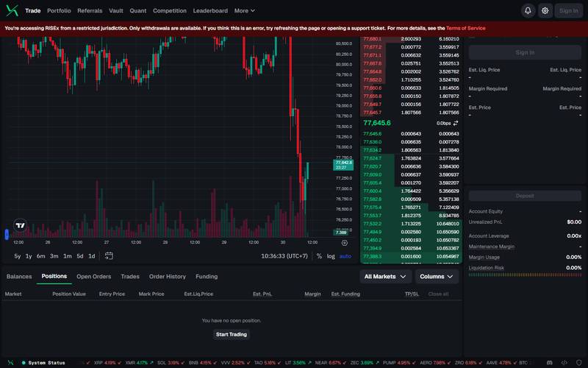The width and height of the screenshot is (588, 368).
Task: Open the Columns dropdown
Action: point(437,277)
